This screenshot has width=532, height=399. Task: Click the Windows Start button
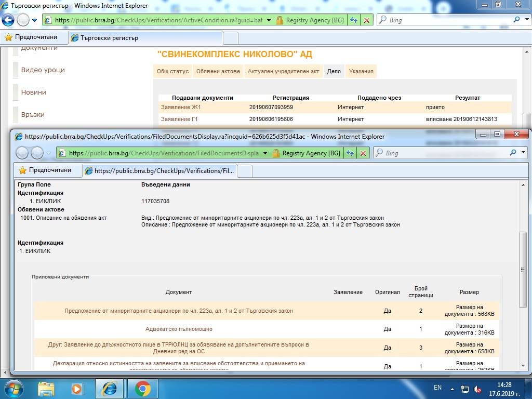coord(13,388)
